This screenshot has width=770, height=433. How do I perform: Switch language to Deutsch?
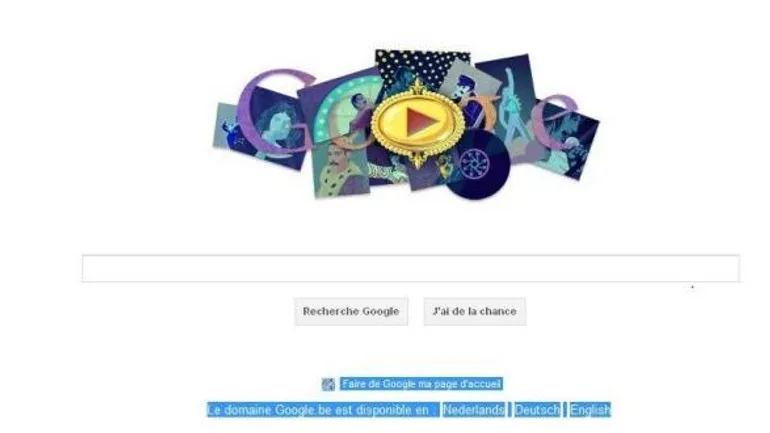pyautogui.click(x=537, y=409)
